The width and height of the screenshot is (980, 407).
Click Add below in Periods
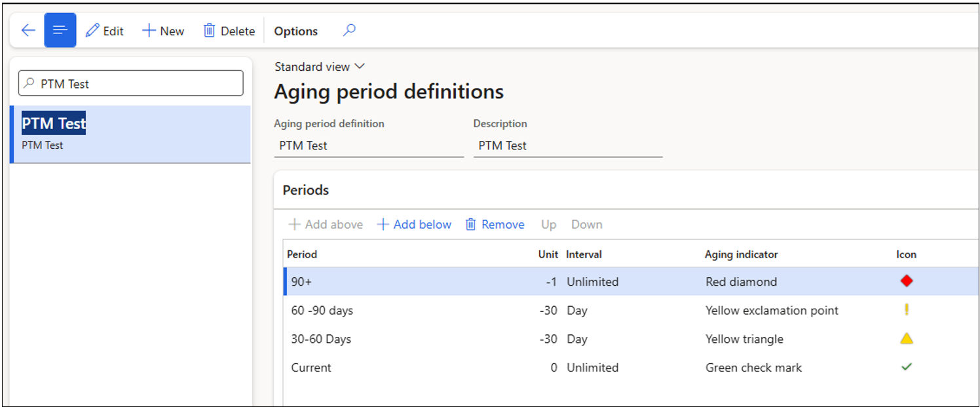[414, 224]
